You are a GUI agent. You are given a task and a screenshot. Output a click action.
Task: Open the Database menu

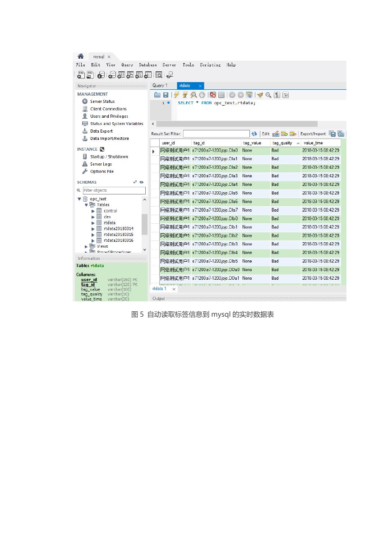[148, 65]
